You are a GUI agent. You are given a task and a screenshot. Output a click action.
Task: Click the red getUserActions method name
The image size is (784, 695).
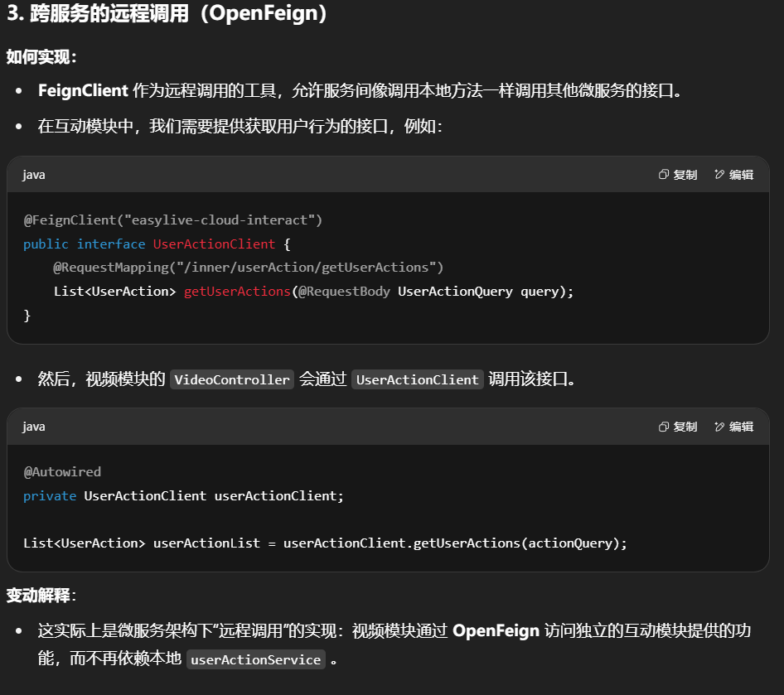tap(237, 292)
